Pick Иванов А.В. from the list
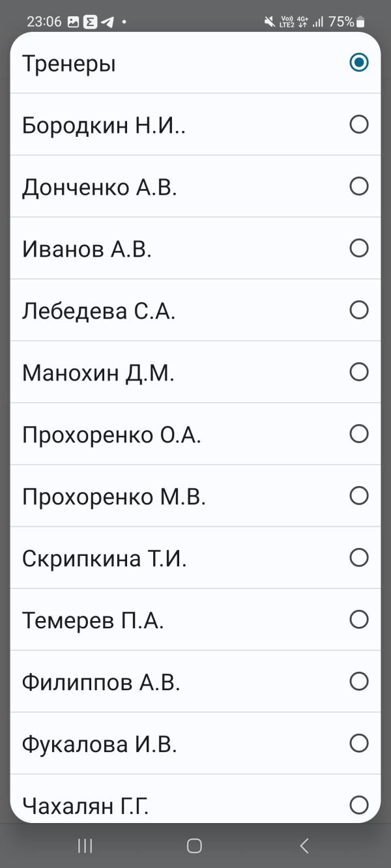Image resolution: width=391 pixels, height=868 pixels. [195, 248]
